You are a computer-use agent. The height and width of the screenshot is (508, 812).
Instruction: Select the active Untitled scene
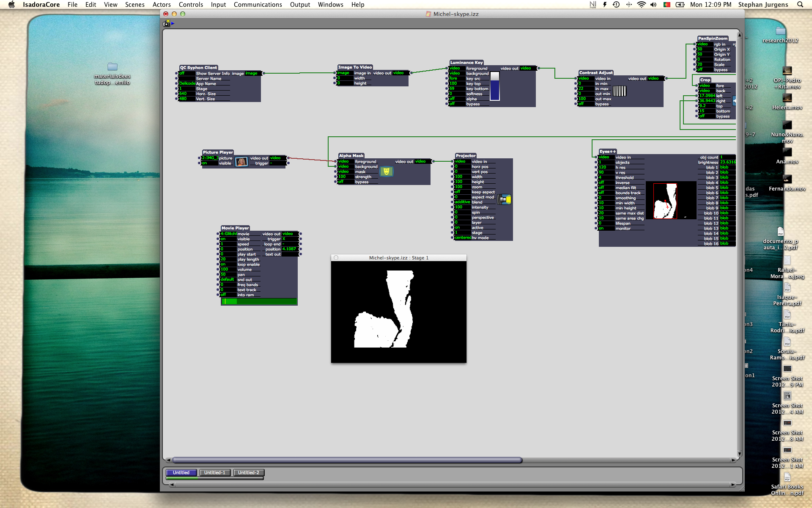point(181,472)
